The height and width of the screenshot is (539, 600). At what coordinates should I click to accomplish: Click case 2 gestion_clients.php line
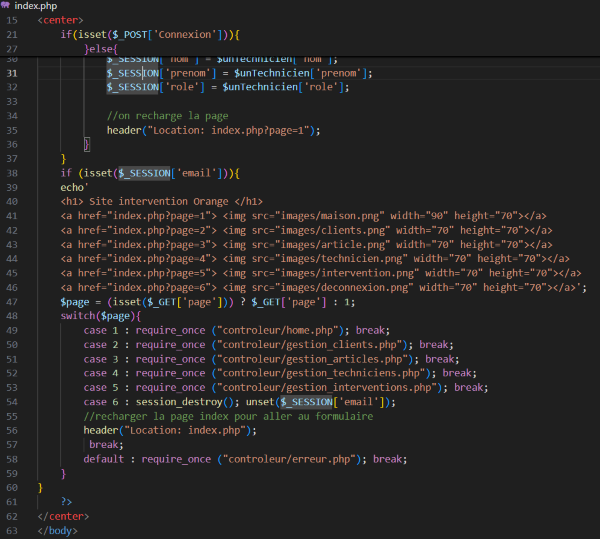coord(269,345)
